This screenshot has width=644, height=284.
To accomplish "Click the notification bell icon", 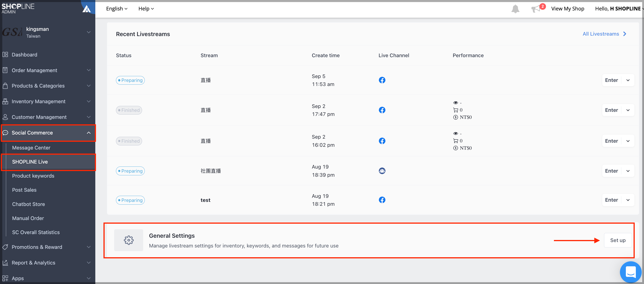I will click(515, 9).
